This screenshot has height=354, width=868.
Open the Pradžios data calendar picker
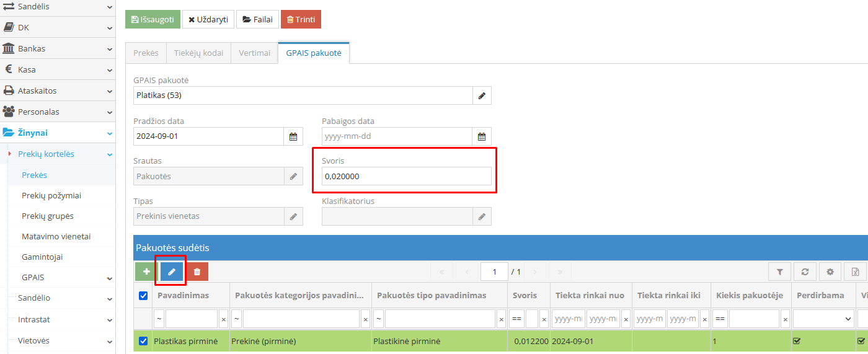(293, 136)
